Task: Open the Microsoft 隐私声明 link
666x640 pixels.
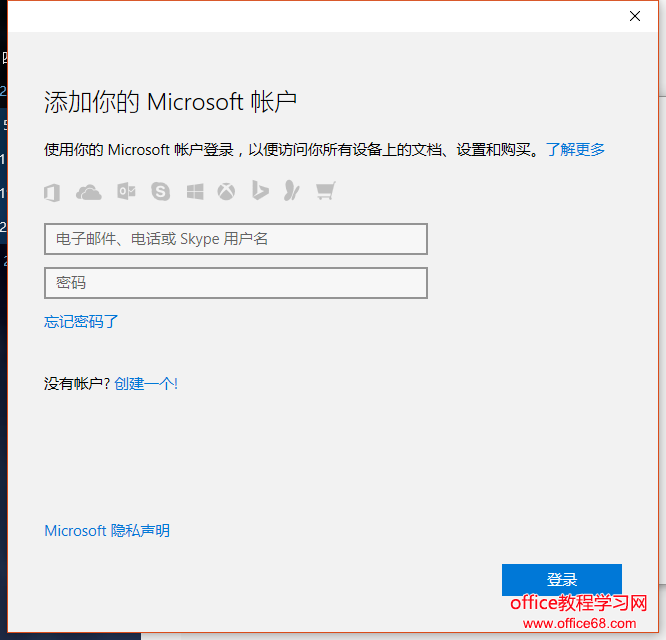Action: tap(107, 530)
